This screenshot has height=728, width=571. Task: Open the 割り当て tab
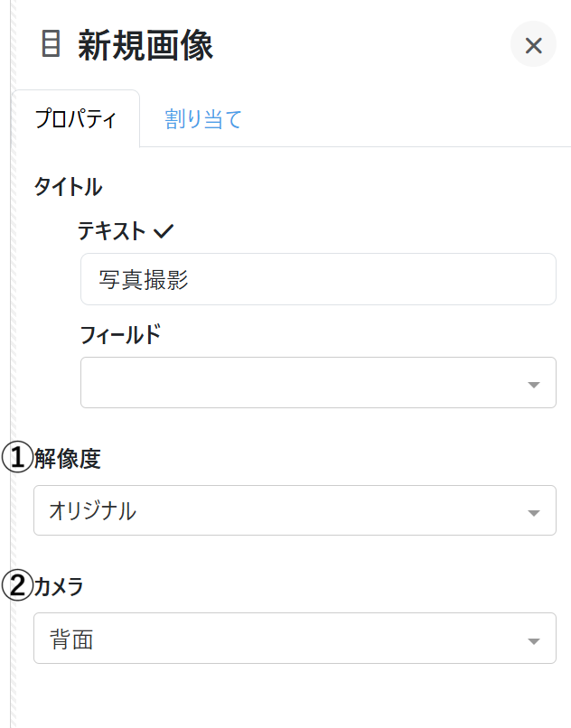203,119
